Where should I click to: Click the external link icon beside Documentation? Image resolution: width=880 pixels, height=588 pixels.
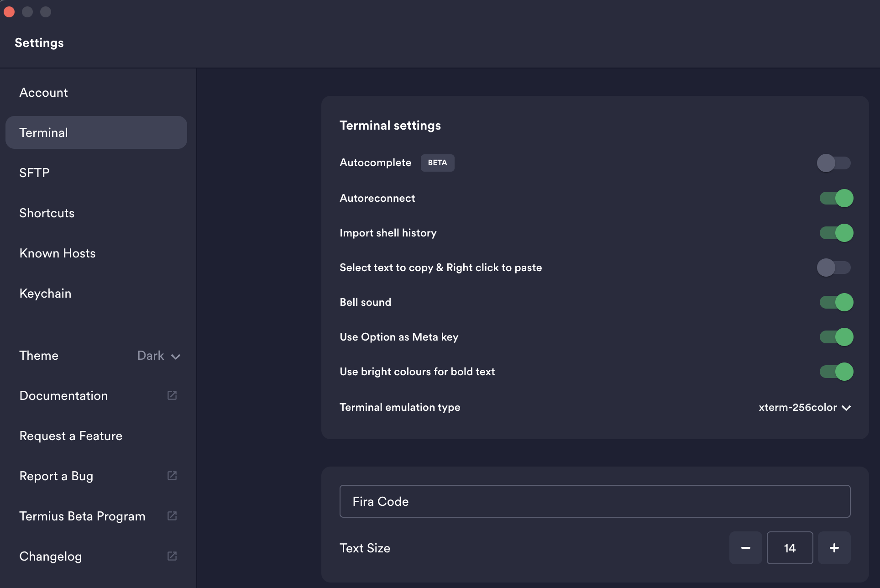click(x=172, y=395)
